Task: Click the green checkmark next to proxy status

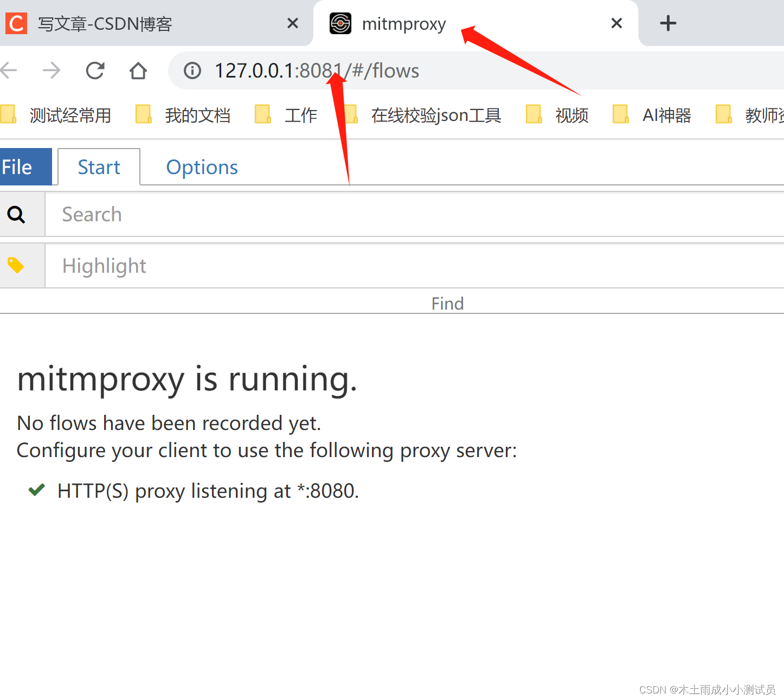Action: click(36, 490)
